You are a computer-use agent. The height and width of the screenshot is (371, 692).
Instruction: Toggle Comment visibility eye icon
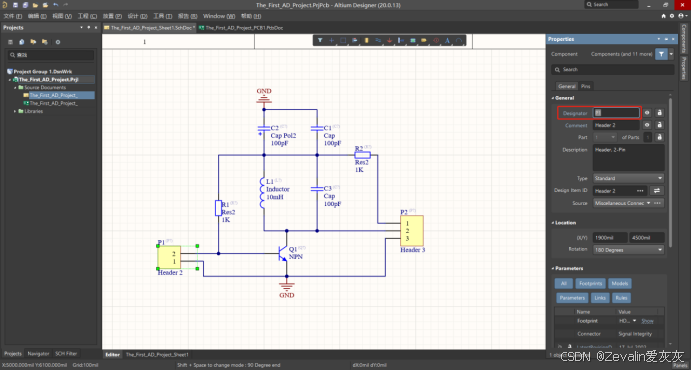point(647,125)
